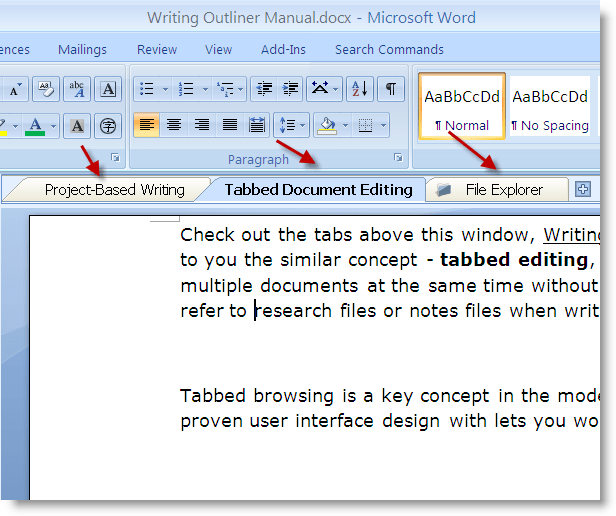Align the text to the right
The image size is (616, 516).
point(202,125)
